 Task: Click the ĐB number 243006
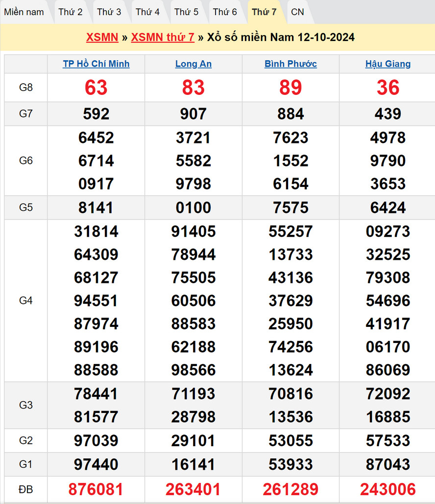click(x=388, y=489)
